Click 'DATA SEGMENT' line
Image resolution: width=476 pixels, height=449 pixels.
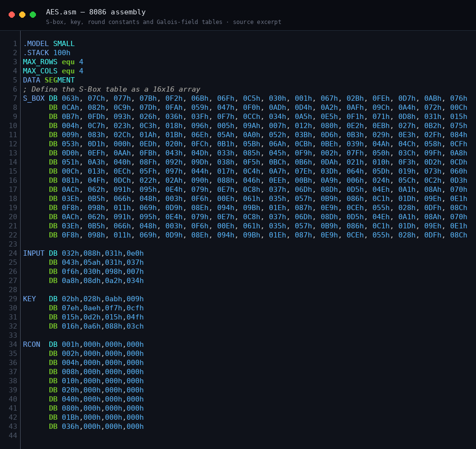click(x=49, y=80)
